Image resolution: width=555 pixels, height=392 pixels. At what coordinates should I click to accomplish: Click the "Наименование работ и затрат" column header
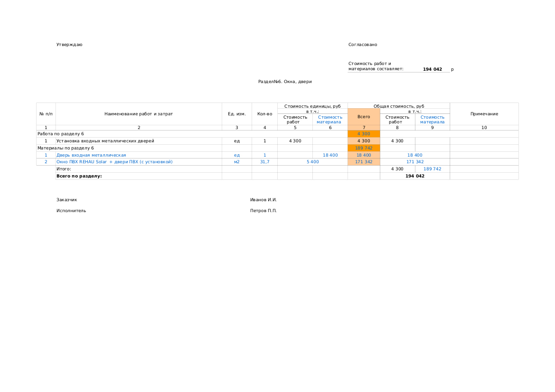tap(139, 114)
